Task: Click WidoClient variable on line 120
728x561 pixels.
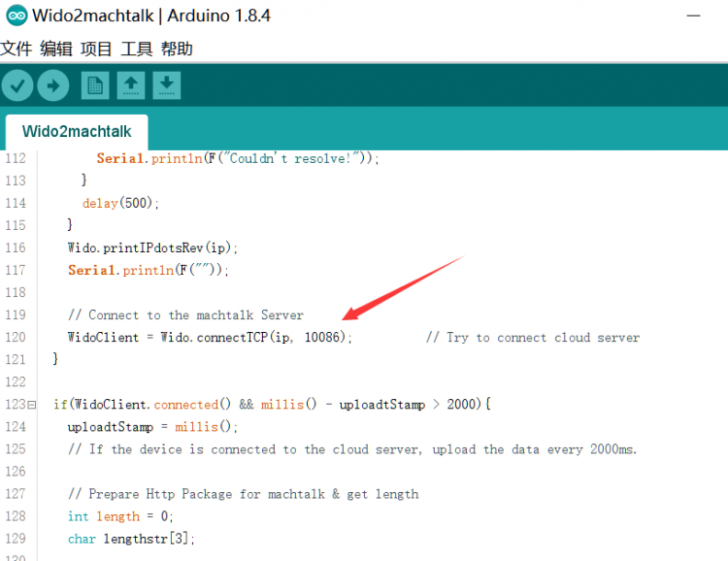Action: point(103,337)
